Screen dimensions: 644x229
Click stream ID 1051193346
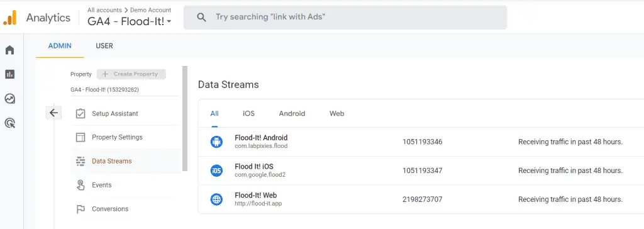pos(422,142)
